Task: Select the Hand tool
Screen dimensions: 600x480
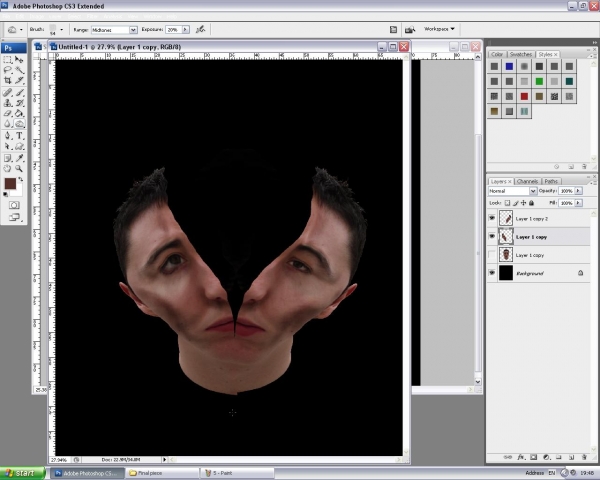Action: pyautogui.click(x=8, y=168)
